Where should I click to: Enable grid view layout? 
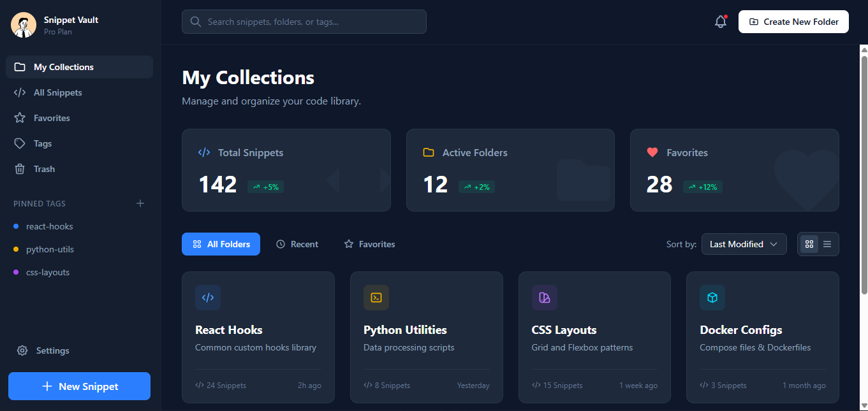click(809, 244)
